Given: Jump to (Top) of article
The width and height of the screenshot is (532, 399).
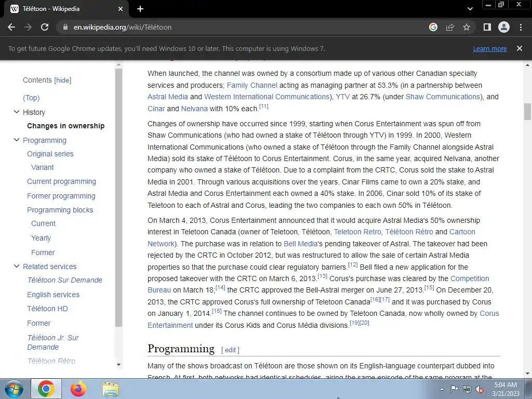Looking at the screenshot, I should (31, 98).
